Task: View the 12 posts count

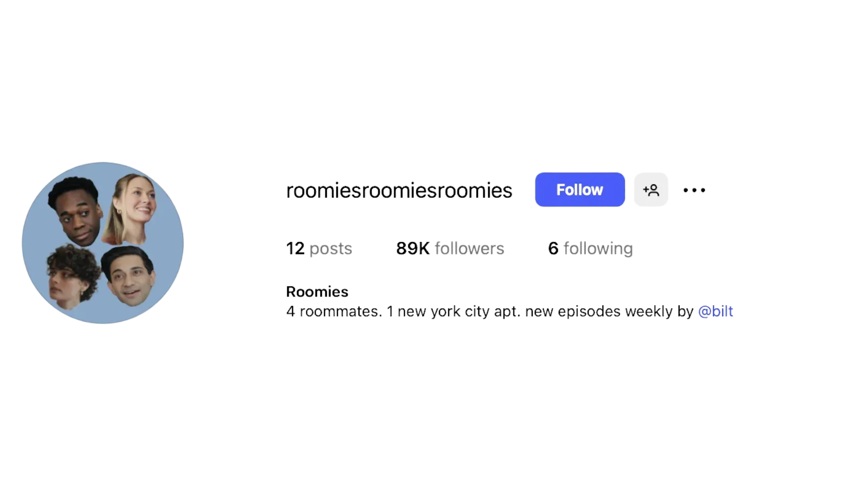Action: coord(319,249)
